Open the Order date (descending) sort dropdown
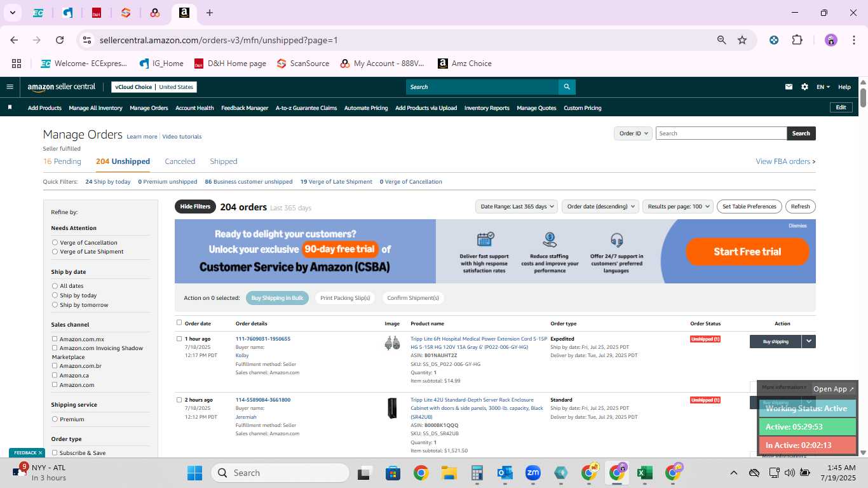The height and width of the screenshot is (488, 868). point(600,207)
